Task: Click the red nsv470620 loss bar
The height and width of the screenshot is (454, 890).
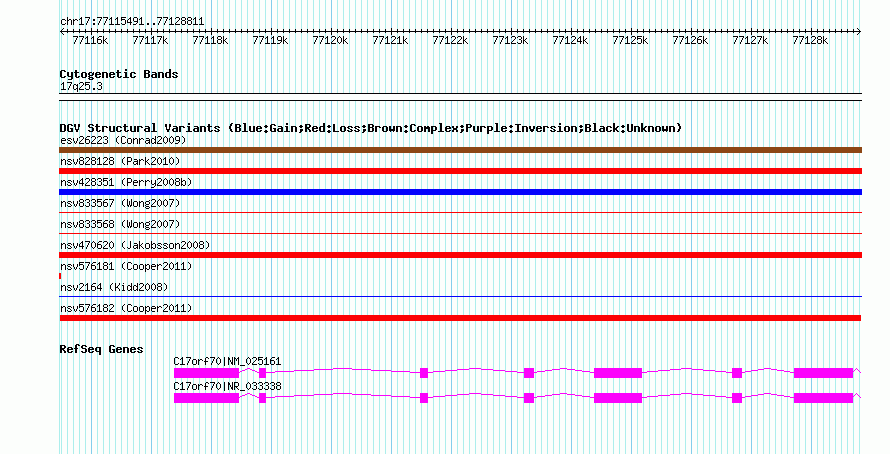Action: coord(460,255)
